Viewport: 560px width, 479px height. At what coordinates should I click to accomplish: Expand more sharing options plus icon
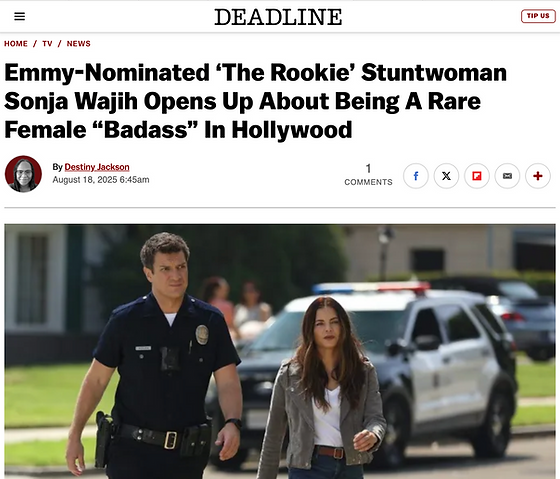tap(538, 176)
